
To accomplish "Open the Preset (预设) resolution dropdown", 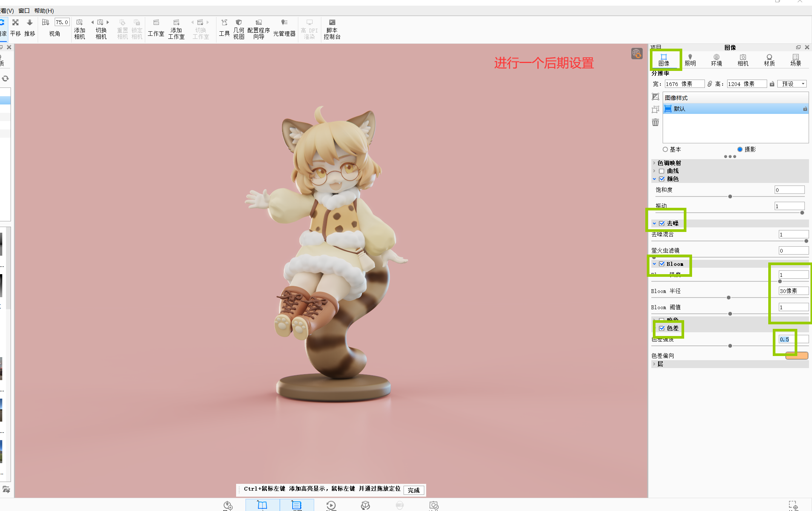I will pyautogui.click(x=792, y=84).
